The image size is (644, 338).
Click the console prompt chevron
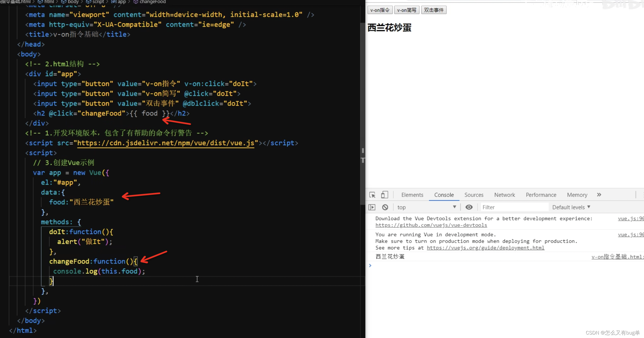click(370, 265)
